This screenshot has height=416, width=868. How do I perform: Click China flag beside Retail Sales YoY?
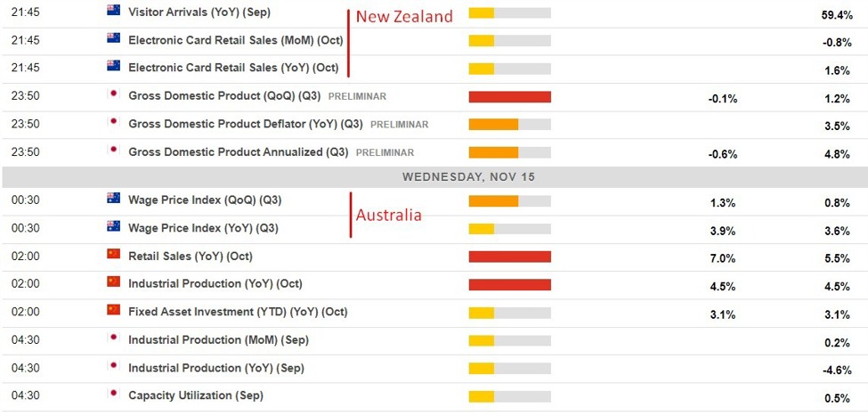click(113, 254)
